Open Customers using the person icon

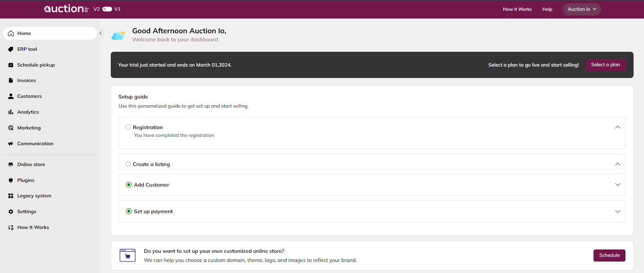(x=11, y=96)
